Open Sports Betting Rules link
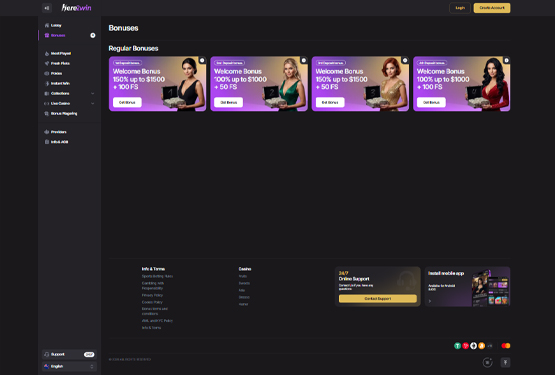The height and width of the screenshot is (375, 555). click(x=157, y=276)
